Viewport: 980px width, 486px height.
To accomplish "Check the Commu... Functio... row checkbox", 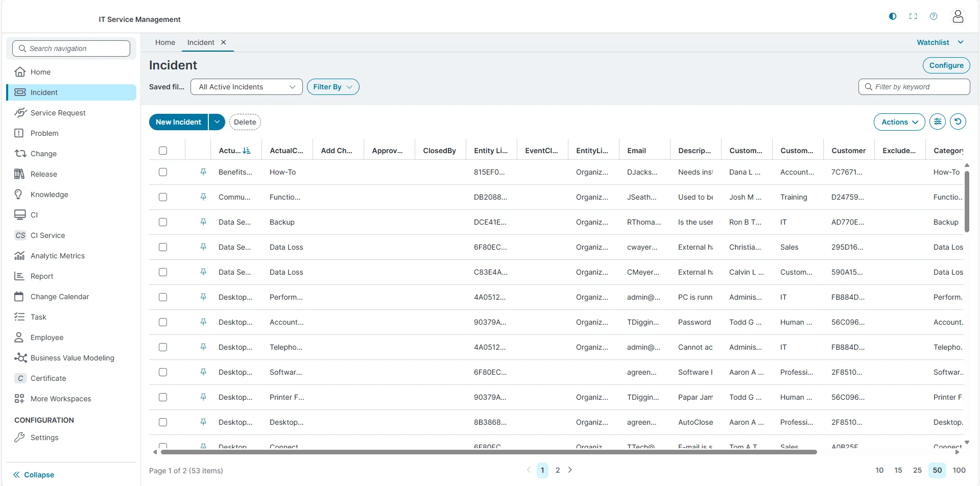I will click(x=163, y=197).
